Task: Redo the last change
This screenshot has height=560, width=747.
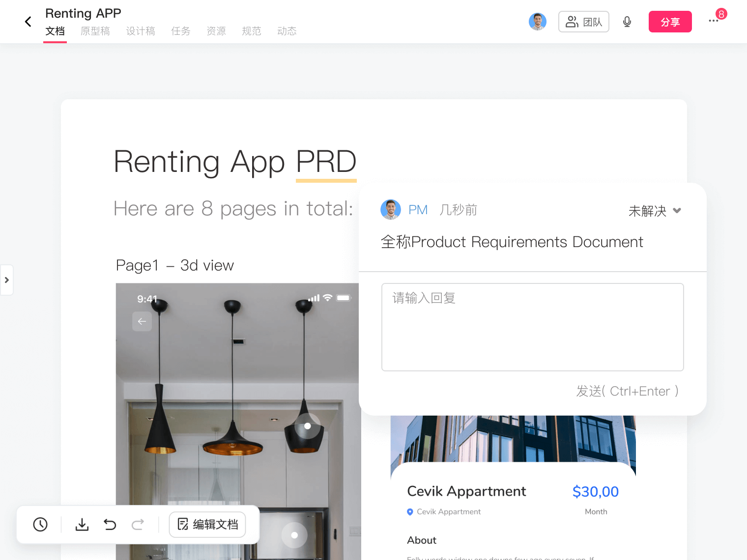Action: coord(138,525)
